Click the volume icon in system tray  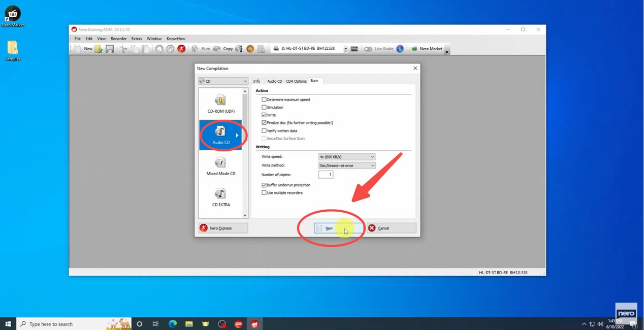(600, 324)
